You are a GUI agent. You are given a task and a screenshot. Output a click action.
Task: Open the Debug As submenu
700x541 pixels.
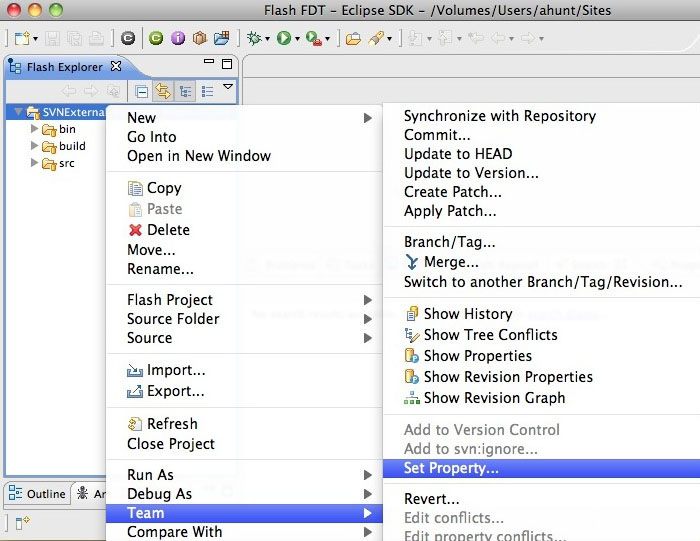[x=244, y=494]
